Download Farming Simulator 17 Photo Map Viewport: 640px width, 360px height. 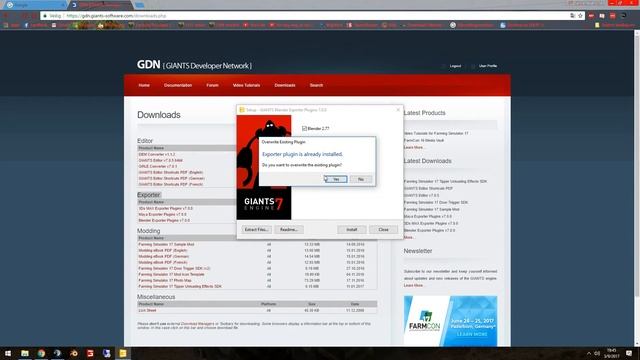165,280
